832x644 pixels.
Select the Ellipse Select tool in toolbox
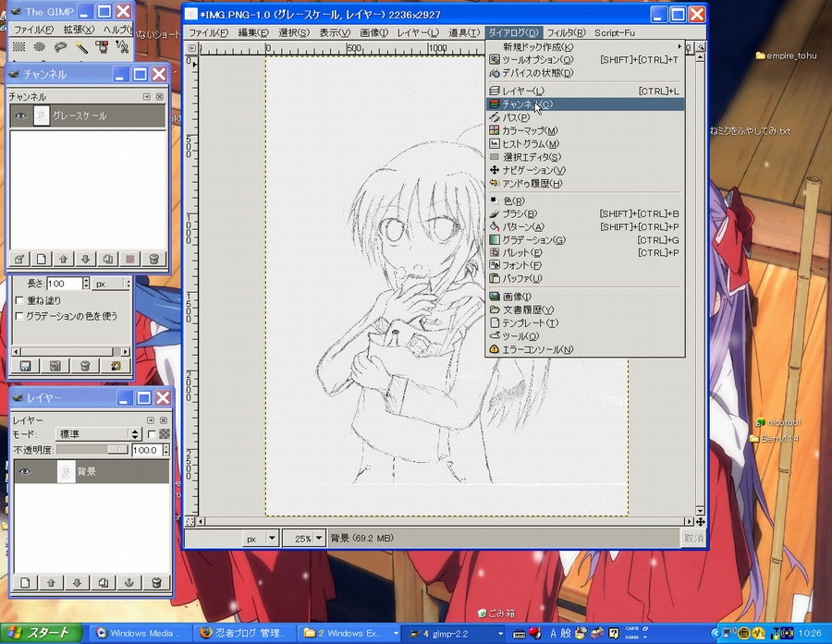point(39,47)
